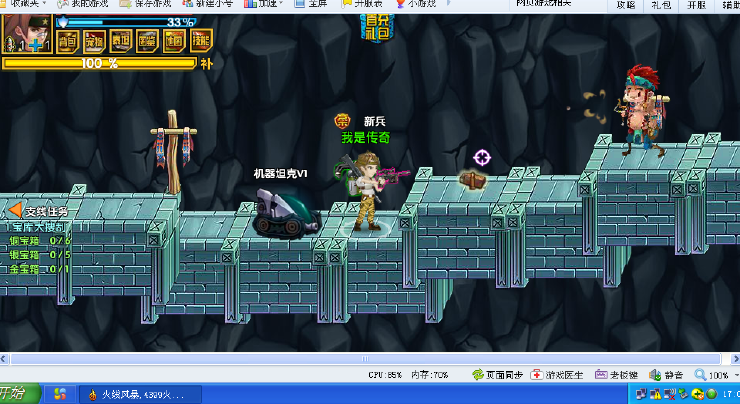Click the network computers tray icon
The width and height of the screenshot is (740, 404).
point(641,394)
